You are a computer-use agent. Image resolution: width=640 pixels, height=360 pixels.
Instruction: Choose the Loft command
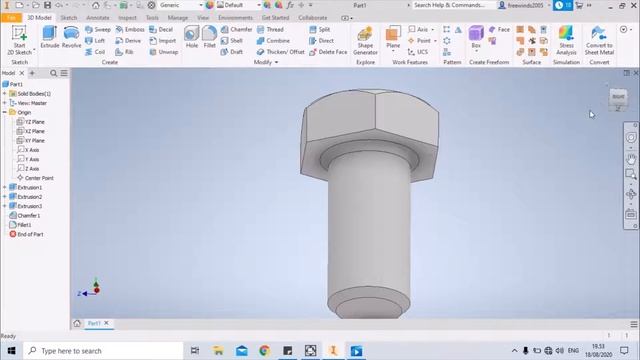click(x=95, y=40)
